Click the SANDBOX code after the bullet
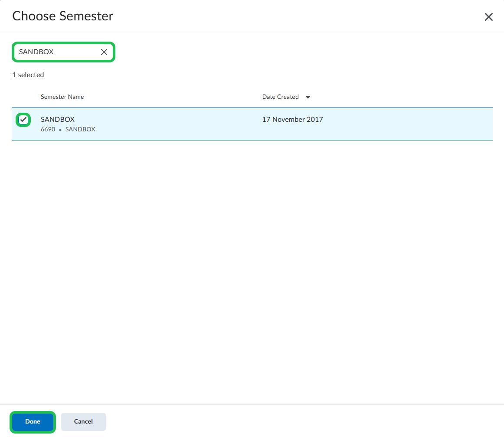 80,129
